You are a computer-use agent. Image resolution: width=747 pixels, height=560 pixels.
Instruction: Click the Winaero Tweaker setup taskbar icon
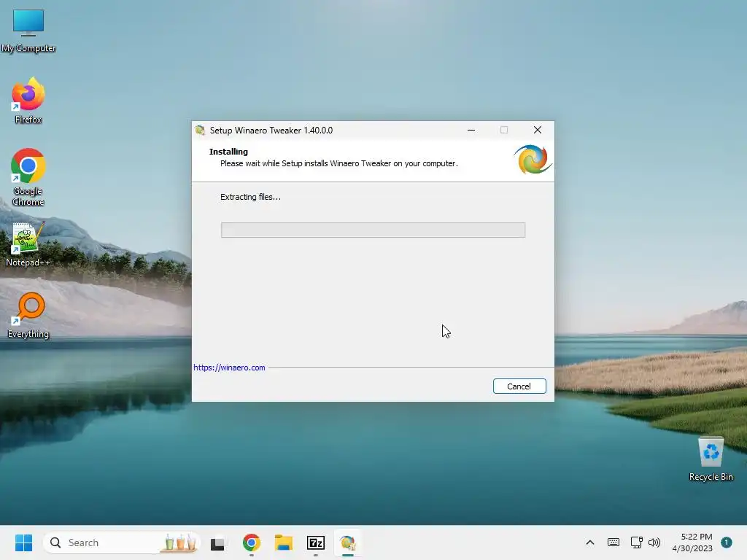click(348, 542)
